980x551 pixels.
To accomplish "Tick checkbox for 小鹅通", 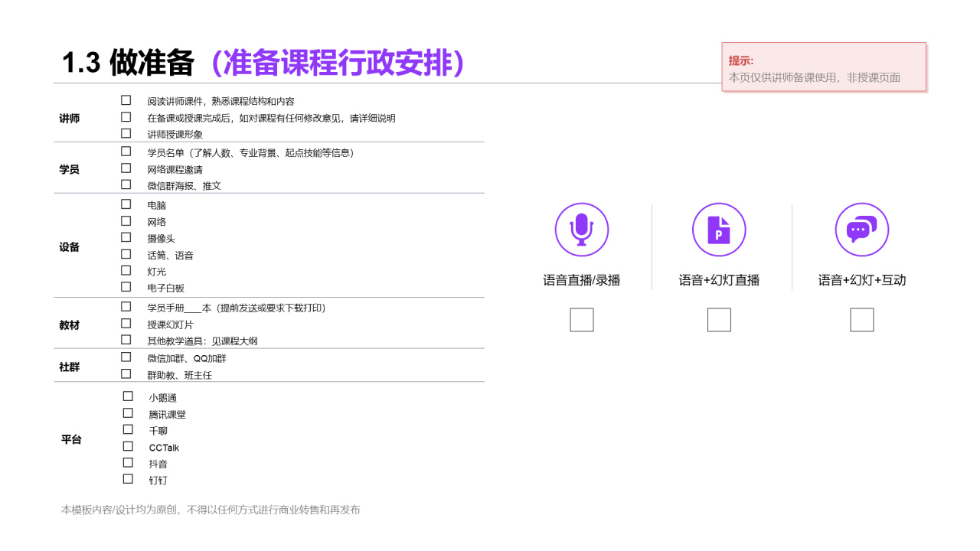I will coord(128,396).
